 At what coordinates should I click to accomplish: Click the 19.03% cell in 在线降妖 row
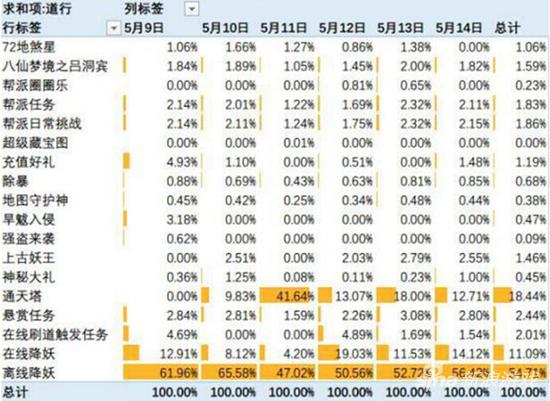[354, 354]
